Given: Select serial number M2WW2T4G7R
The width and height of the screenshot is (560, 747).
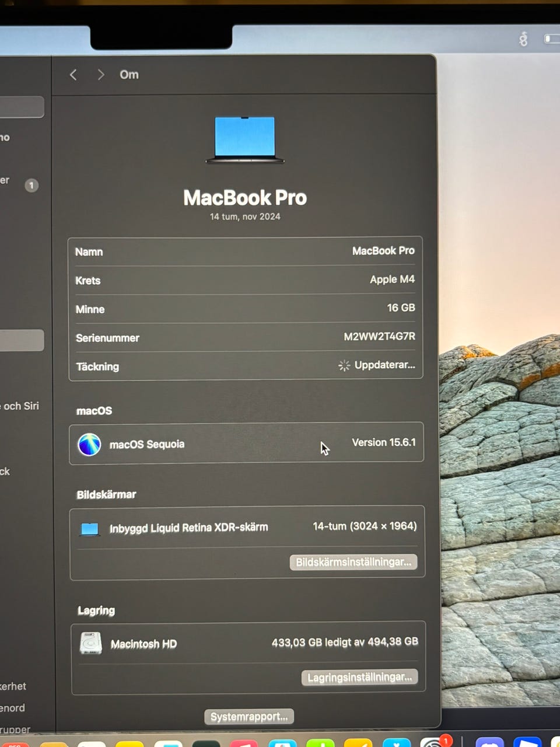Looking at the screenshot, I should (x=379, y=336).
